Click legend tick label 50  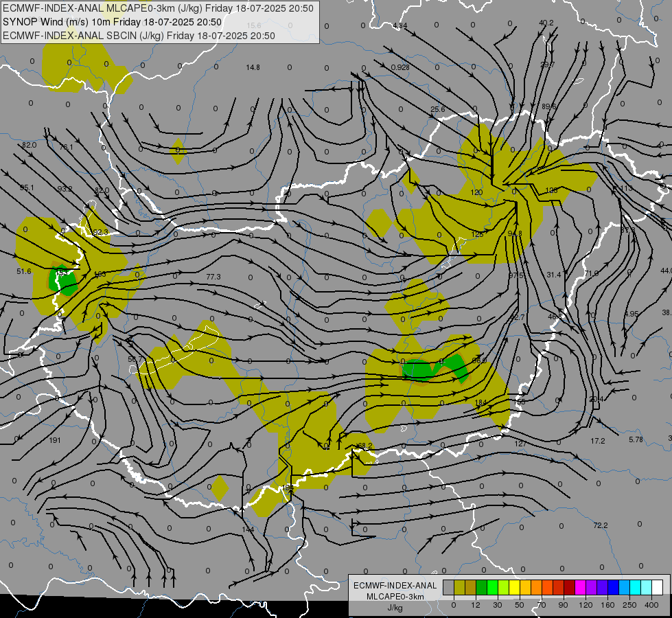[x=520, y=605]
